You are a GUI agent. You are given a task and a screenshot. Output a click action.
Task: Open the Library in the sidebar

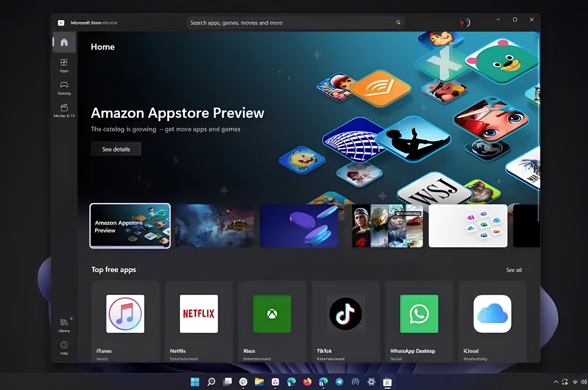[x=64, y=324]
